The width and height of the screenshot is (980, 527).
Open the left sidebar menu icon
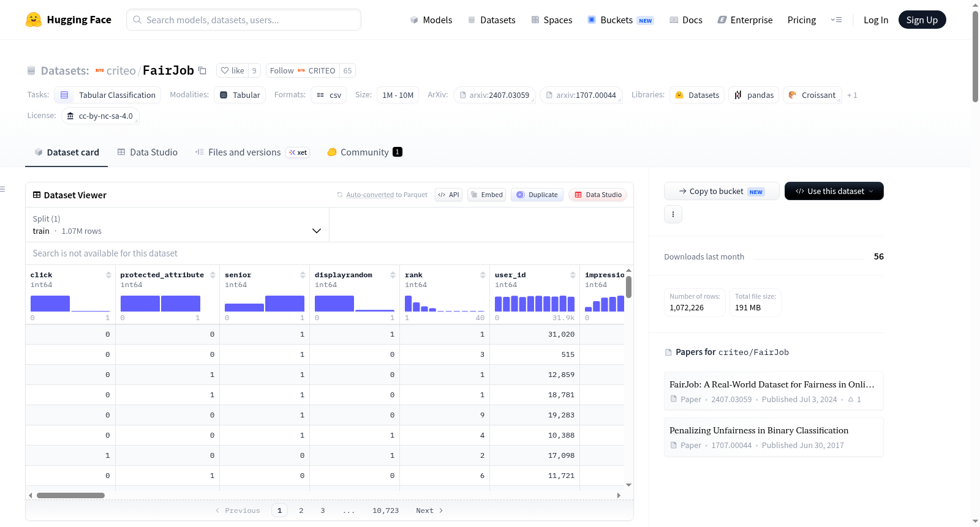[2, 189]
